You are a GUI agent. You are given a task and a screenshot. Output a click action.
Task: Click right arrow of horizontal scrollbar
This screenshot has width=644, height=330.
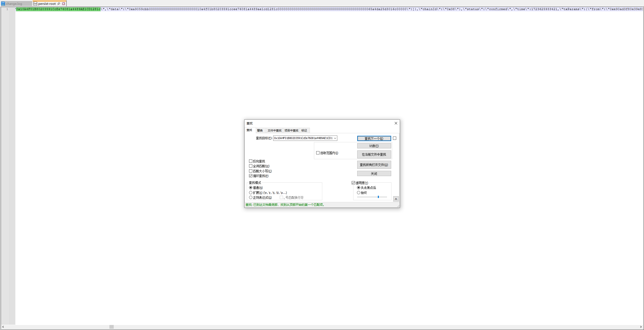[x=641, y=327]
